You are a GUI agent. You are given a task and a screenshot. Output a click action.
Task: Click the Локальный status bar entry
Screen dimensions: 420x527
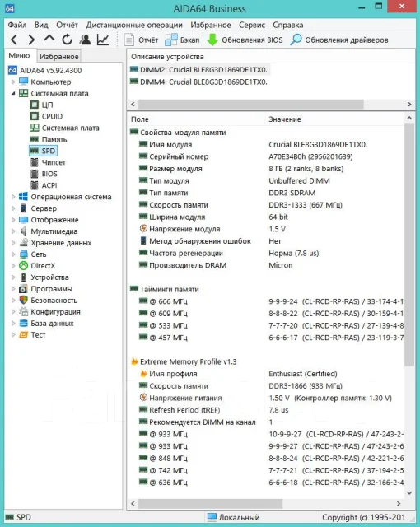234,517
